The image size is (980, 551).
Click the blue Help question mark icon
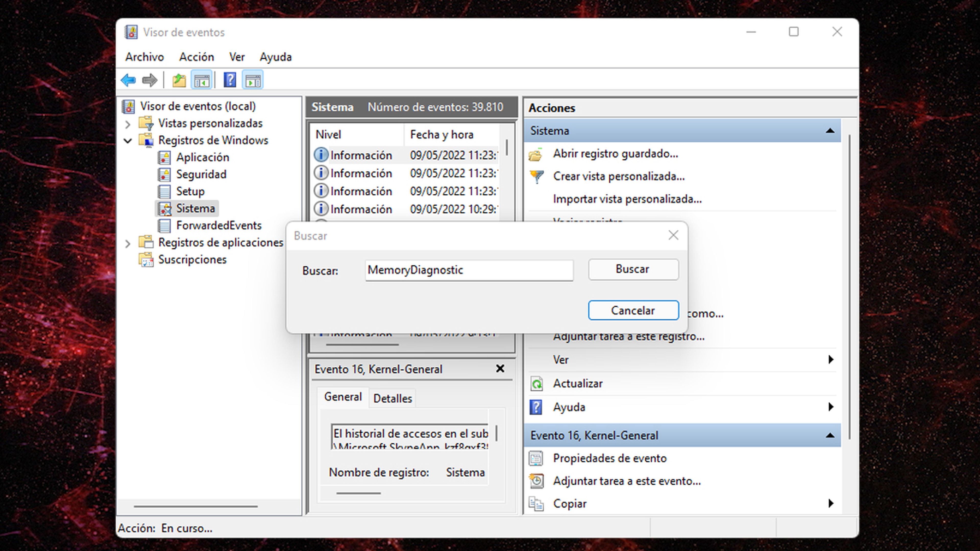(x=230, y=80)
